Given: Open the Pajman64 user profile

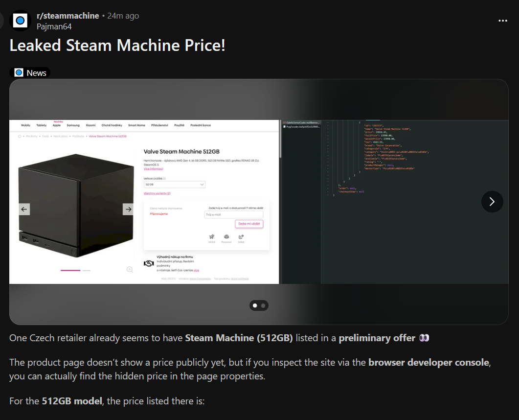Looking at the screenshot, I should 54,26.
